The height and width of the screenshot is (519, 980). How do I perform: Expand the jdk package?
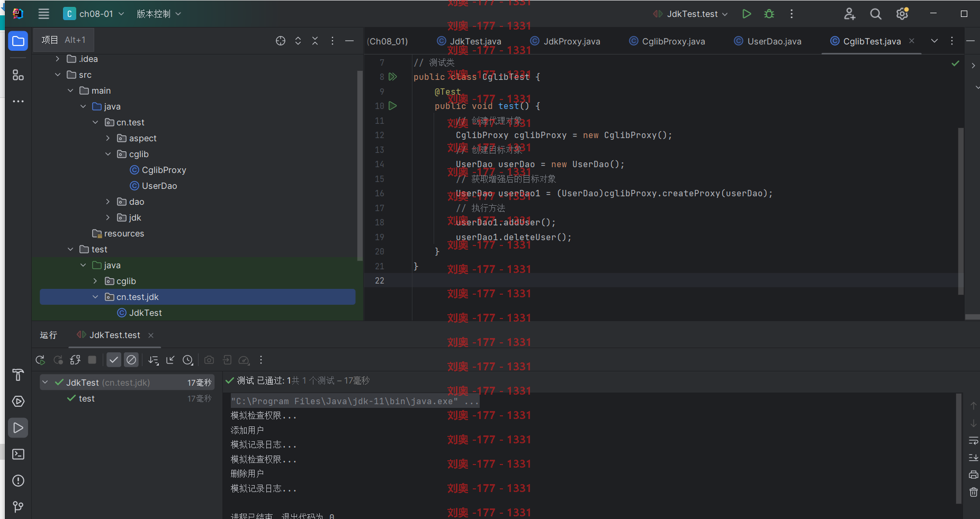click(x=108, y=217)
